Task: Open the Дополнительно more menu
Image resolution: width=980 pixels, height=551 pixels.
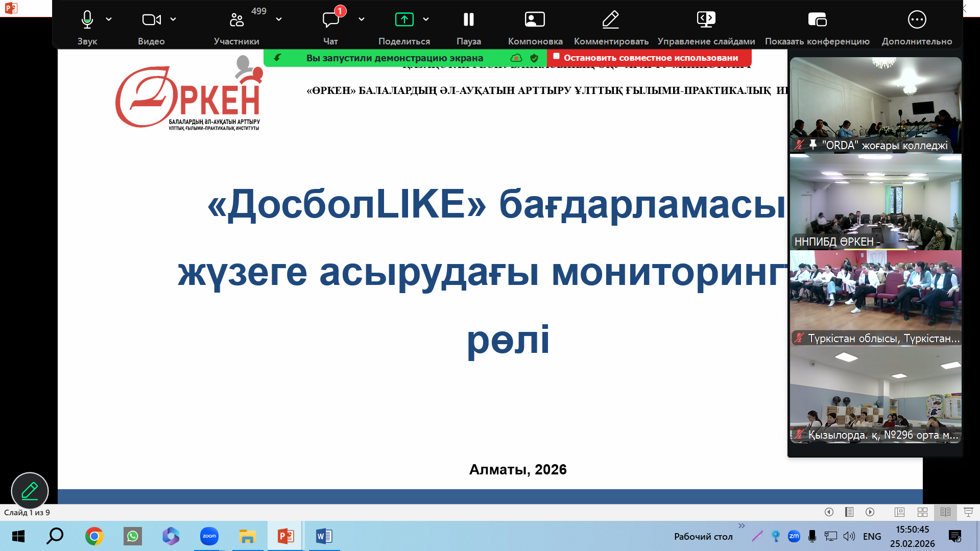Action: [917, 27]
